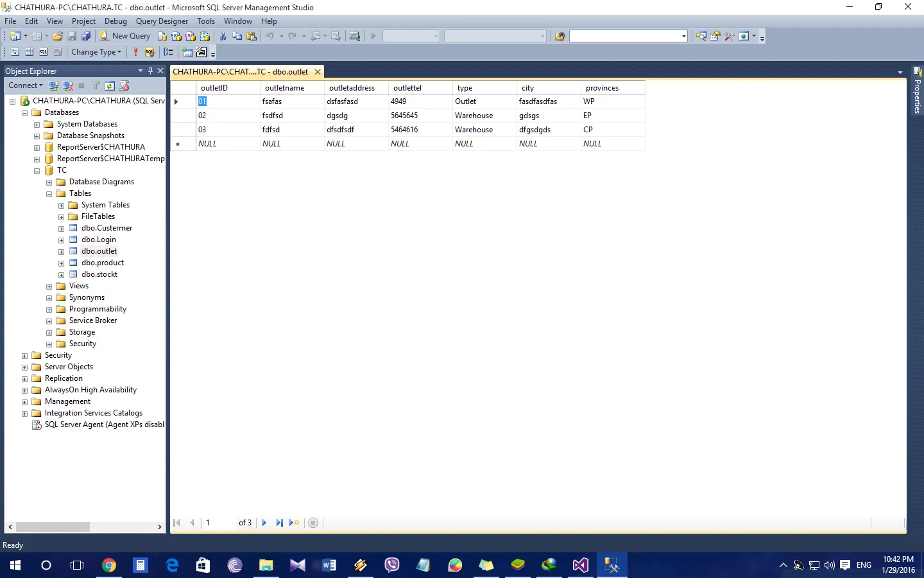Click the Windows Start button
Viewport: 924px width, 578px height.
tap(15, 565)
